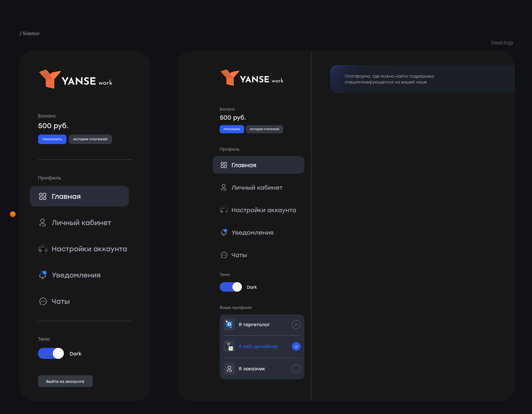Click история платежей in desktop sidebar

(x=265, y=129)
